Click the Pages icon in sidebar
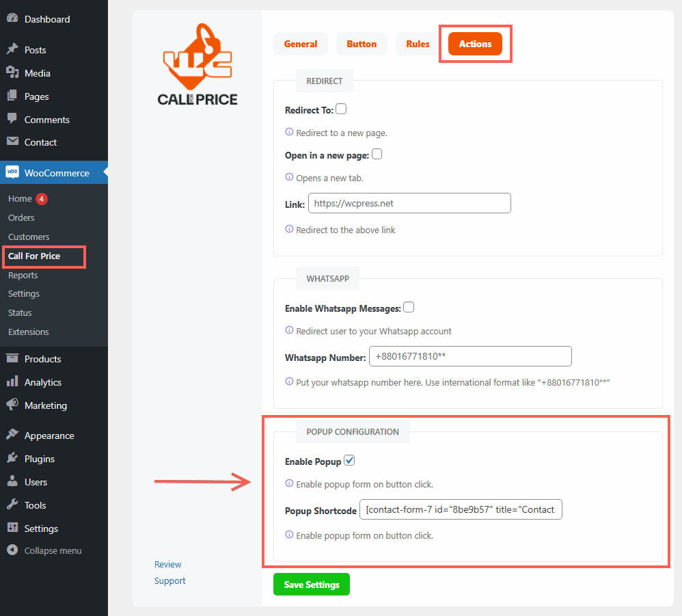The width and height of the screenshot is (682, 616). (12, 96)
